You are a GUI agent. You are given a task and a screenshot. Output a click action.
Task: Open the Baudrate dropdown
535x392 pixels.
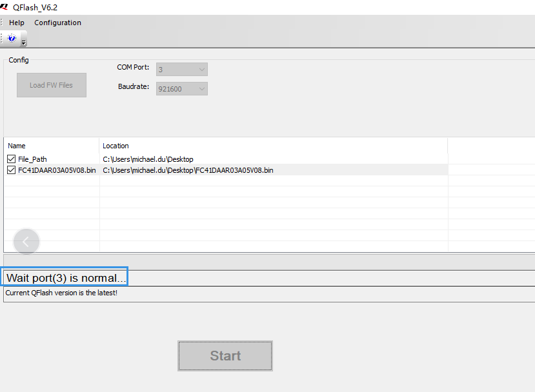[181, 88]
